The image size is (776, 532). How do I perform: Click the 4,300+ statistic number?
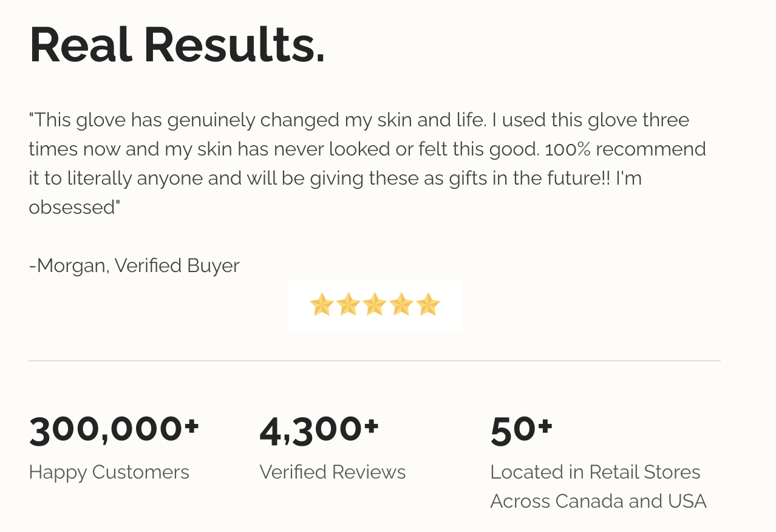[x=319, y=431]
